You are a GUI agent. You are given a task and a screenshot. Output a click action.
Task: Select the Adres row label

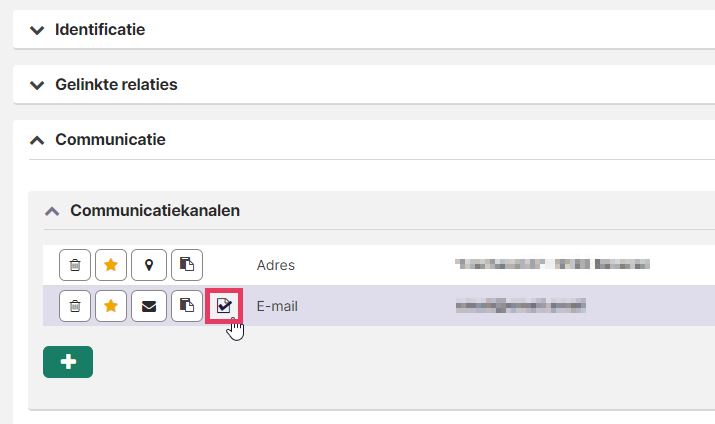(x=276, y=265)
